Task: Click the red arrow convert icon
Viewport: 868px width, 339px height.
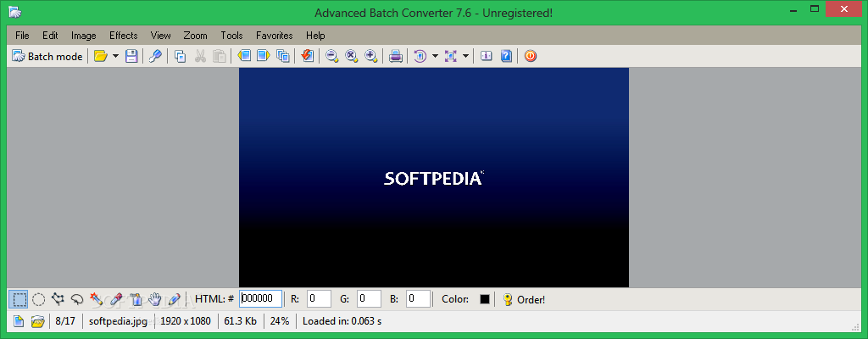Action: point(307,56)
